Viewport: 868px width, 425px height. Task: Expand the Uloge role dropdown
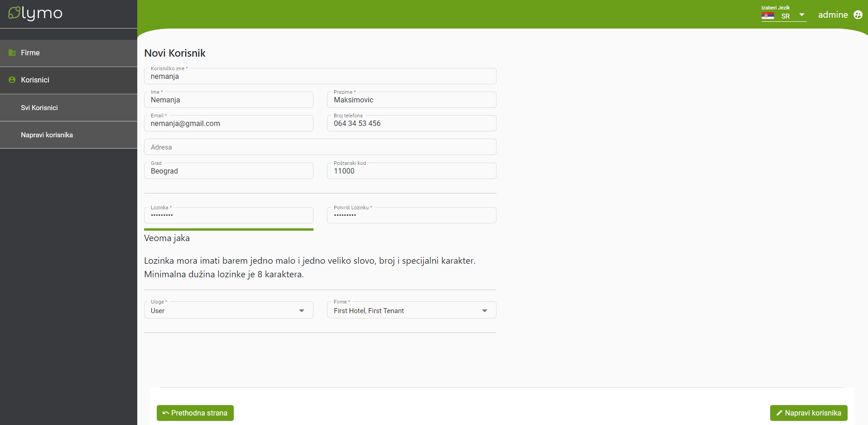coord(301,311)
